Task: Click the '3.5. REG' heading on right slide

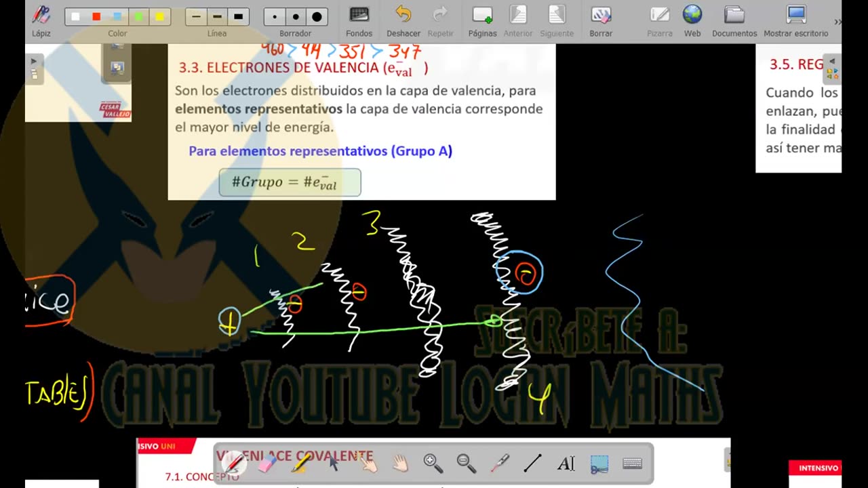Action: (796, 64)
